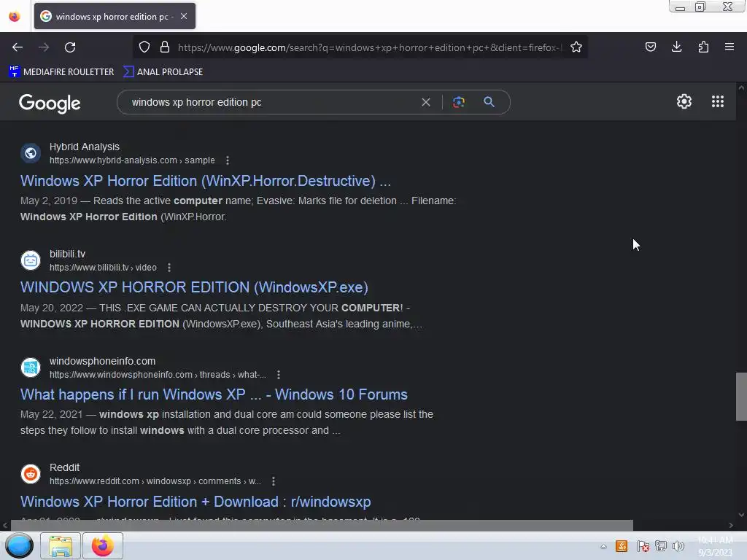This screenshot has height=560, width=747.
Task: Click the hybrid-analysis.com sample URL text
Action: (132, 160)
